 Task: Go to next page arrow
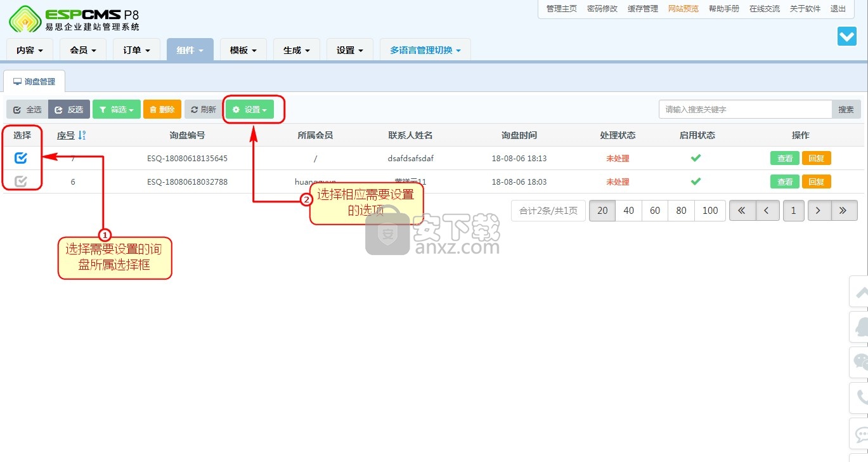point(819,211)
